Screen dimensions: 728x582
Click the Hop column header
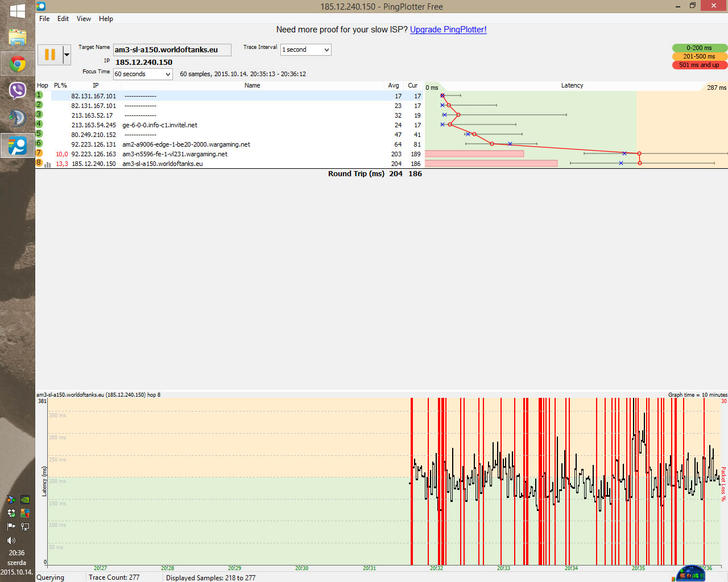43,85
